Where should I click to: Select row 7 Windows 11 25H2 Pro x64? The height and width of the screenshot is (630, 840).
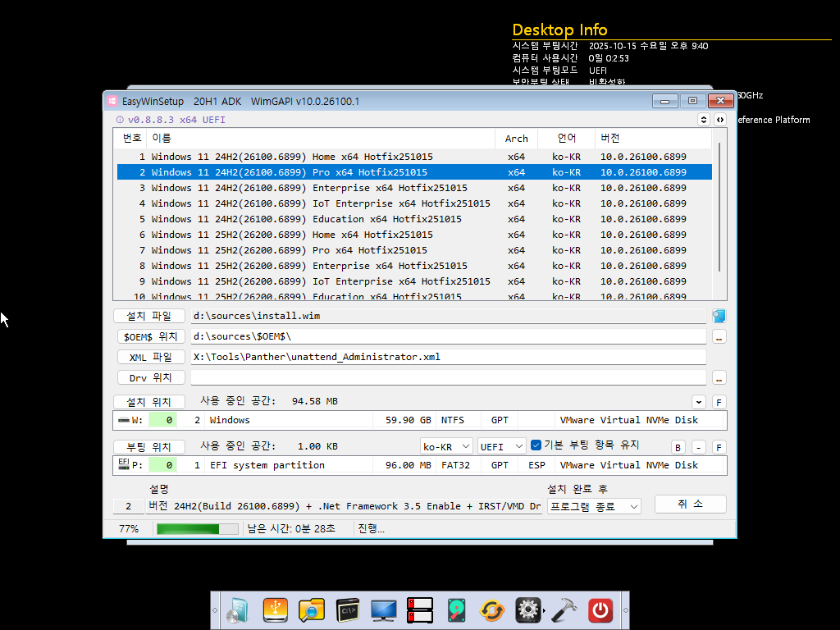(x=414, y=250)
